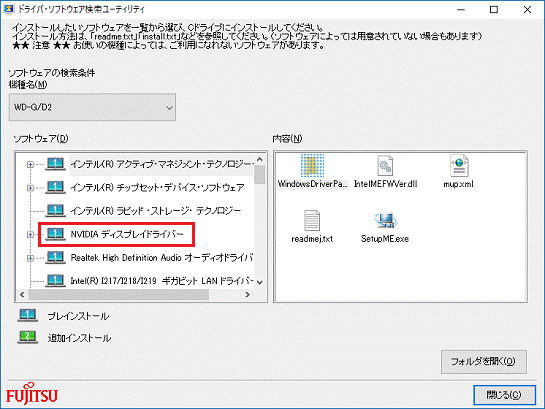Open the 機種名 WD-G/D2 dropdown
This screenshot has width=545, height=409.
[x=92, y=107]
